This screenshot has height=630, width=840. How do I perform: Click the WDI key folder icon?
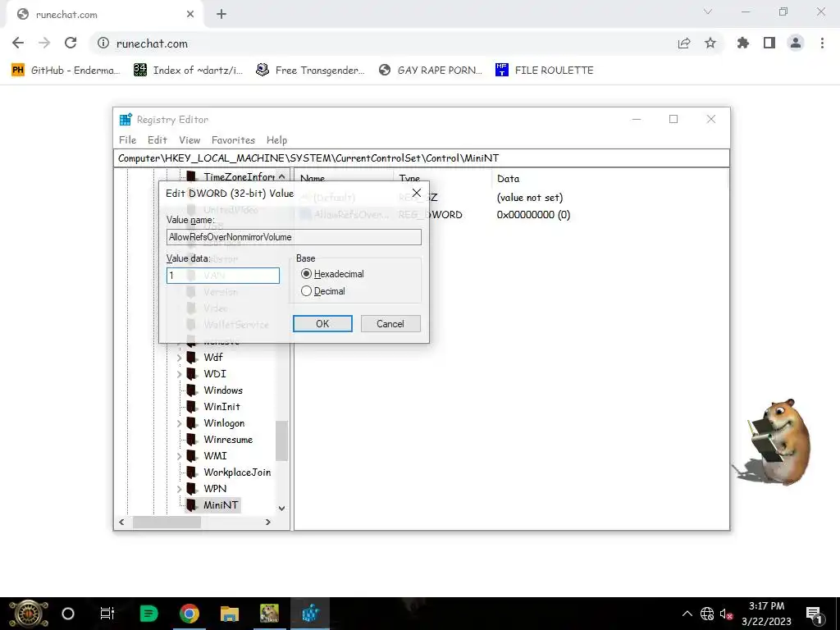(192, 374)
